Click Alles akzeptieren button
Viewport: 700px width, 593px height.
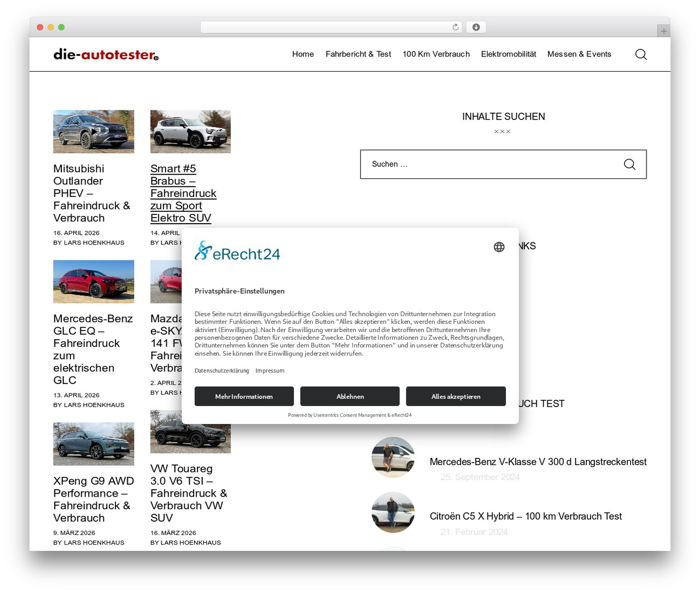coord(456,396)
